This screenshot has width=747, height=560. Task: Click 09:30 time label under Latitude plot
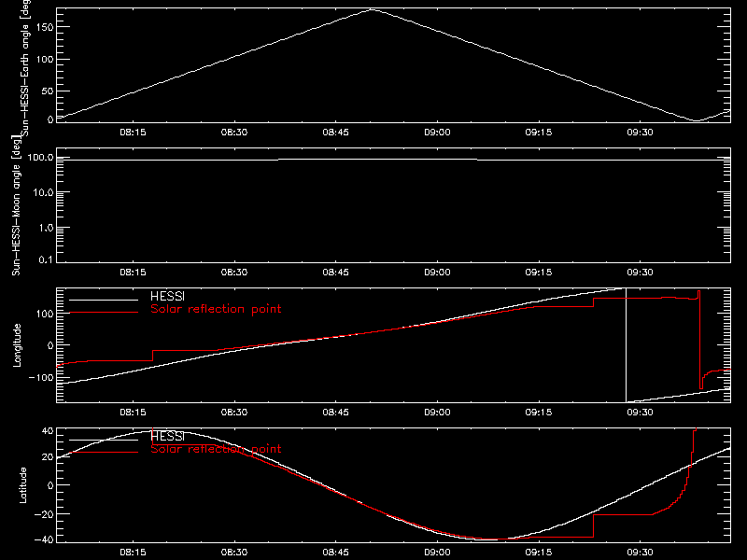[641, 552]
